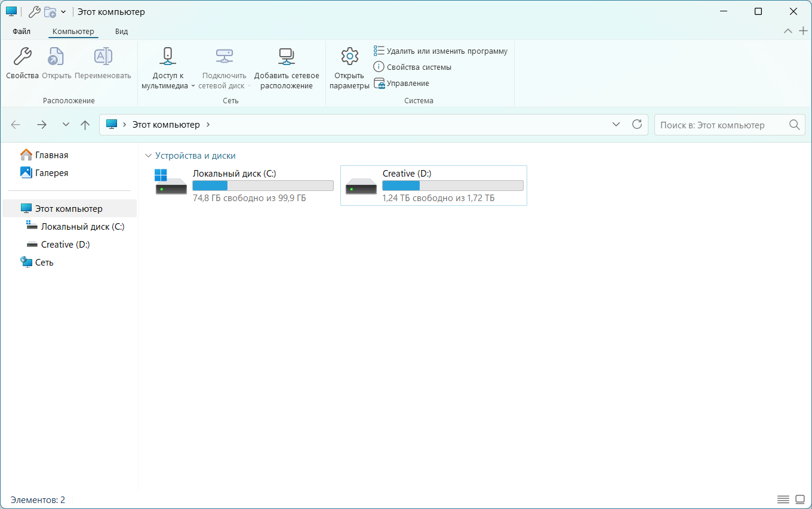The image size is (812, 509).
Task: Click Map network drive icon
Action: [x=224, y=57]
